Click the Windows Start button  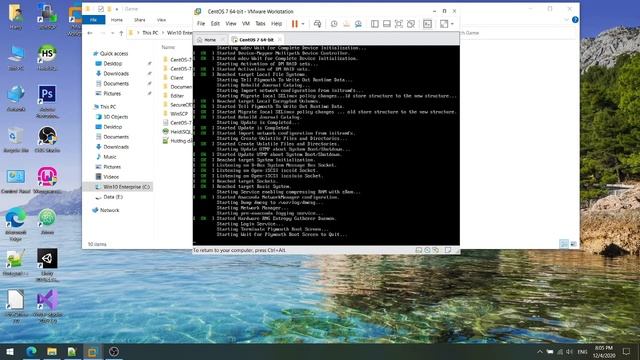(x=10, y=351)
